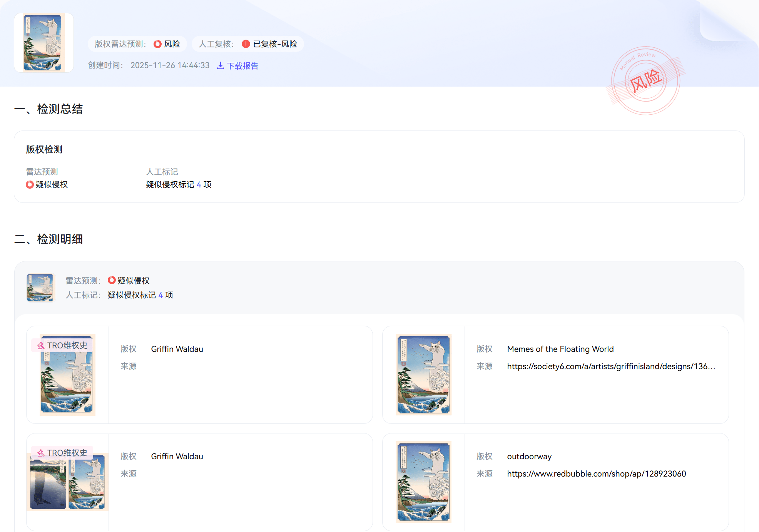
Task: Click the 疑似侵权 ring icon in the summary
Action: [30, 185]
